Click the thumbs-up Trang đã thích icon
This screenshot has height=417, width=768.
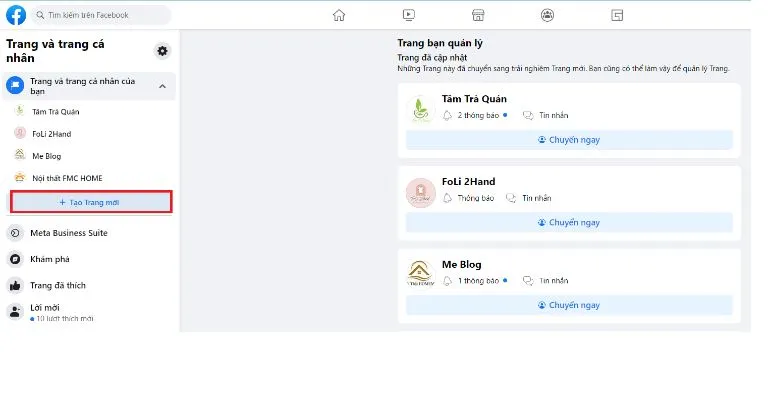pos(15,285)
